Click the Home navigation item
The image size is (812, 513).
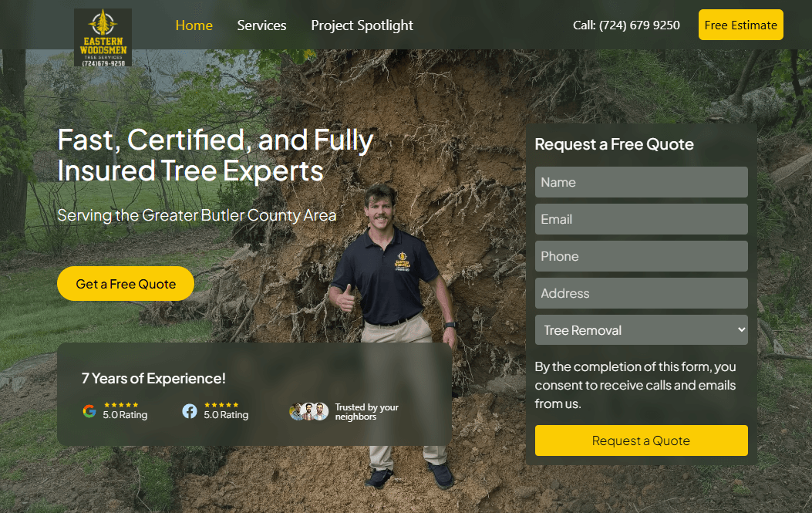coord(194,25)
